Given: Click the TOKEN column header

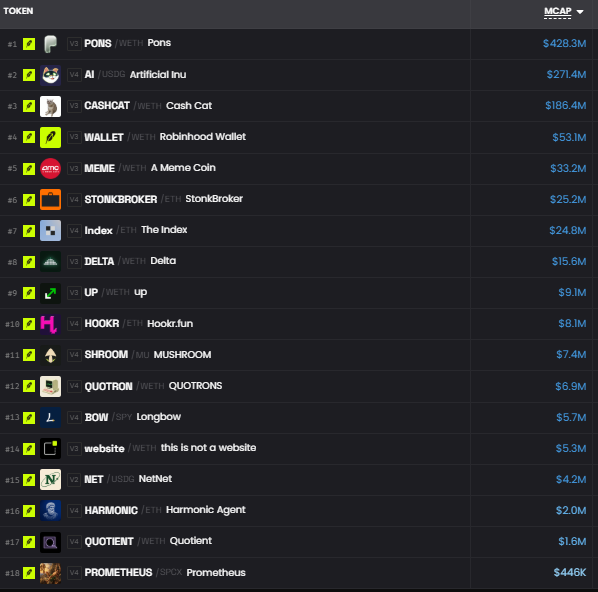Looking at the screenshot, I should [x=18, y=11].
